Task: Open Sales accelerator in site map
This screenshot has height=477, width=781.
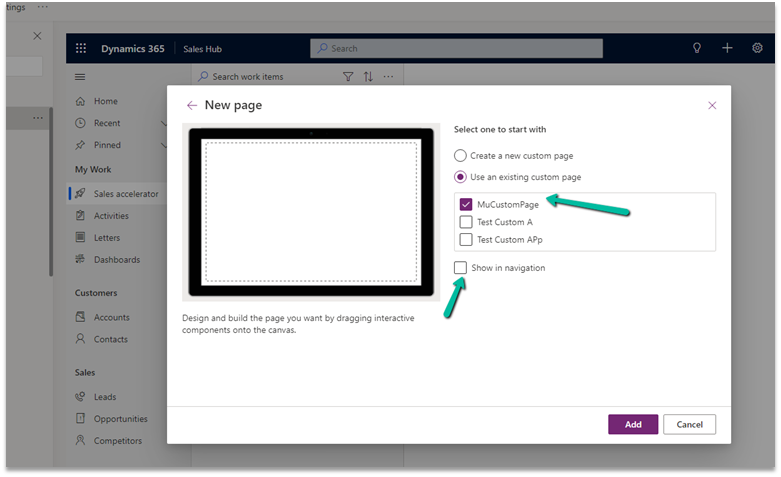Action: coord(126,194)
